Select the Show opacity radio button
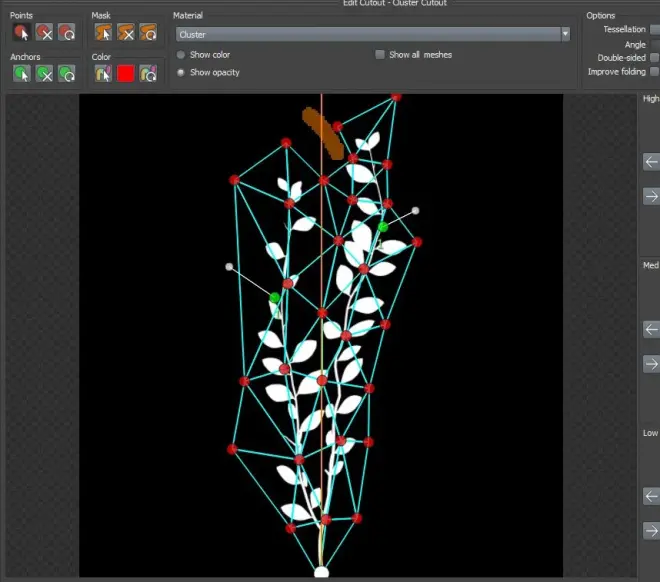Image resolution: width=660 pixels, height=582 pixels. coord(181,72)
